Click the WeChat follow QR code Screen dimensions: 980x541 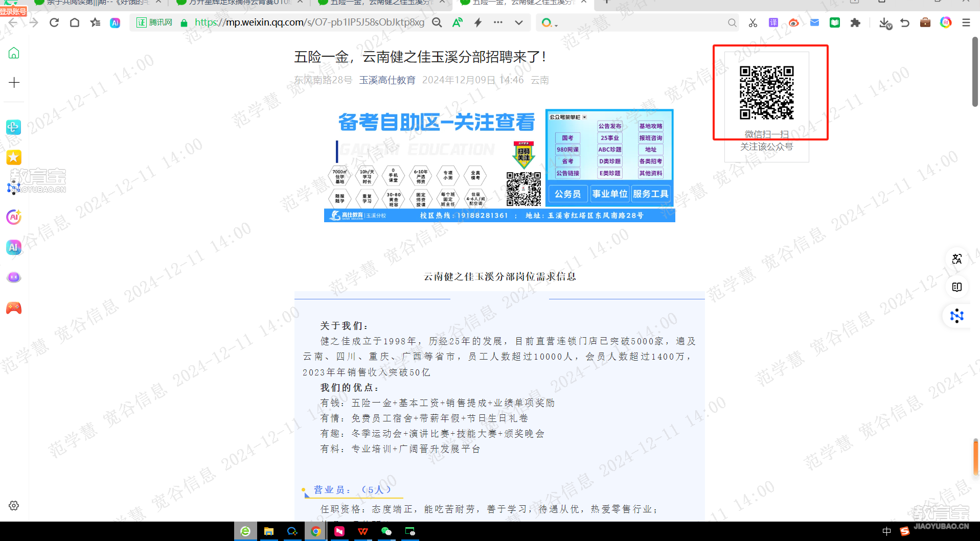point(766,92)
